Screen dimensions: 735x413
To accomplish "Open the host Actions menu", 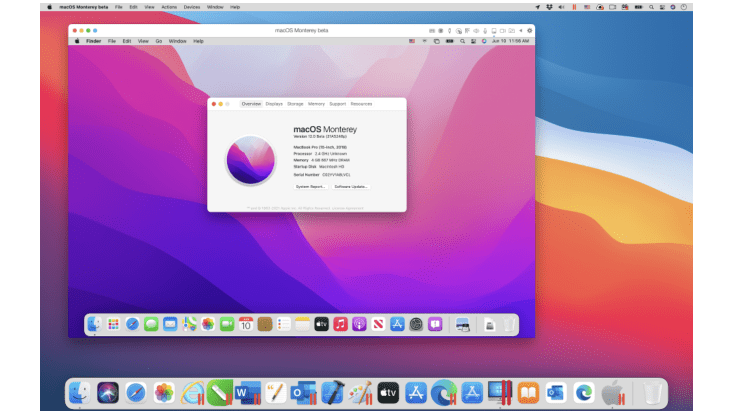I will (169, 7).
